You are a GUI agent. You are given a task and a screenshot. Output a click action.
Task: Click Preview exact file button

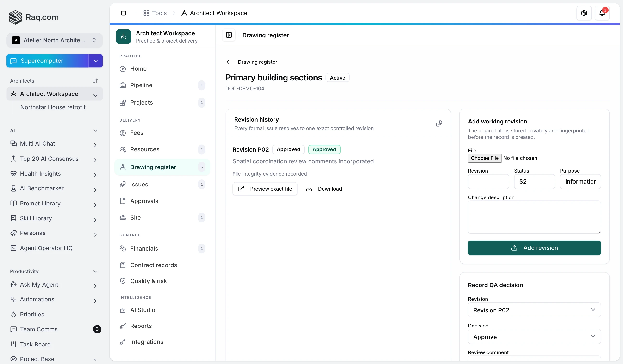(265, 189)
